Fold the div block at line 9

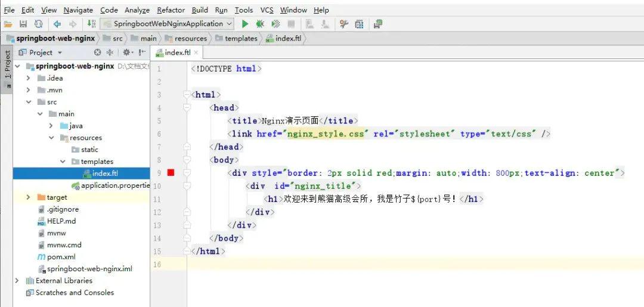(x=188, y=173)
